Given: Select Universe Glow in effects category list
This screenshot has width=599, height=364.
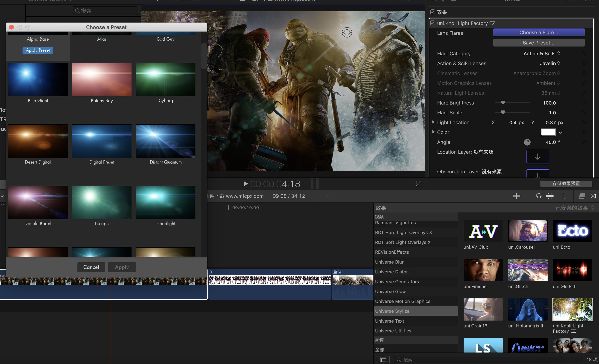Looking at the screenshot, I should [390, 291].
